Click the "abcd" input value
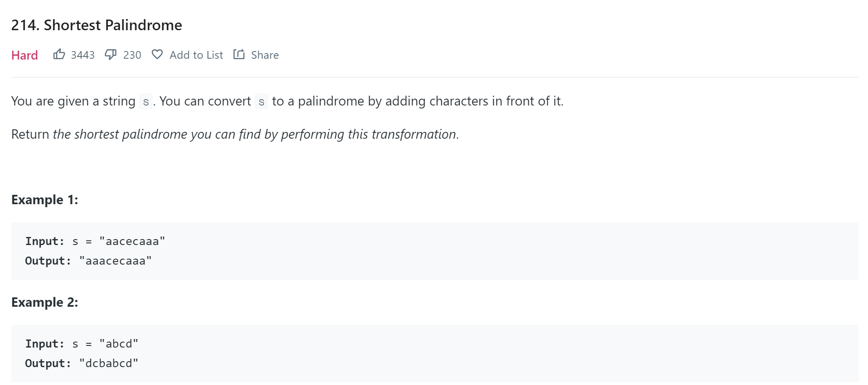Screen dimensions: 868x385 (x=119, y=344)
